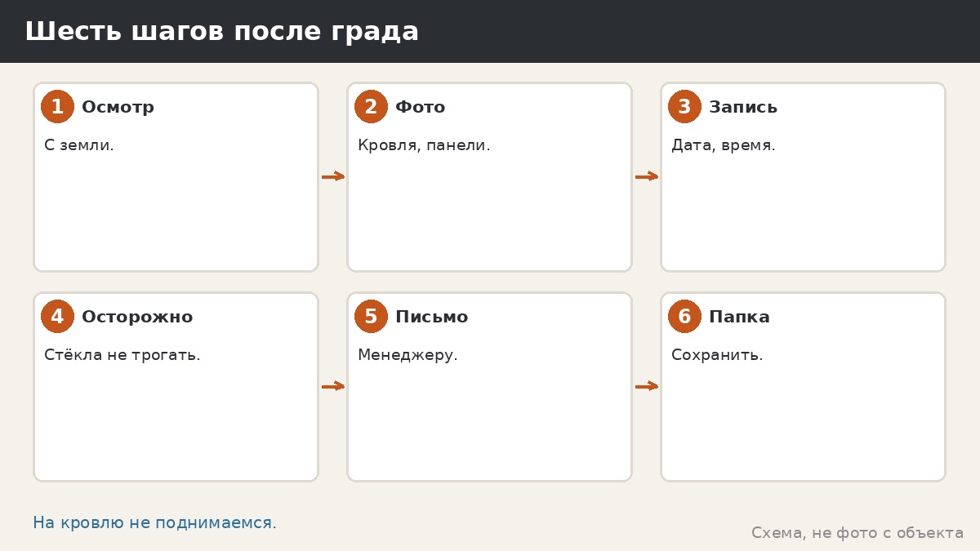Screen dimensions: 980x551
Task: Select the Письмо card title
Action: click(431, 317)
